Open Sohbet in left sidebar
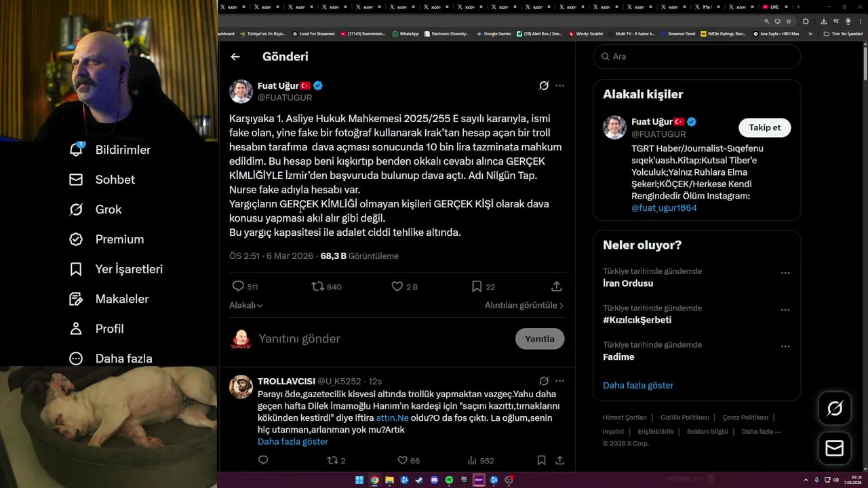The height and width of the screenshot is (488, 868). [x=102, y=180]
